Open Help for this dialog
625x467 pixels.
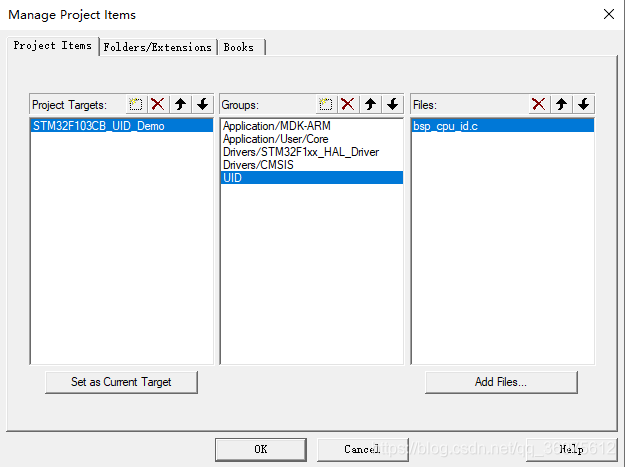(571, 449)
